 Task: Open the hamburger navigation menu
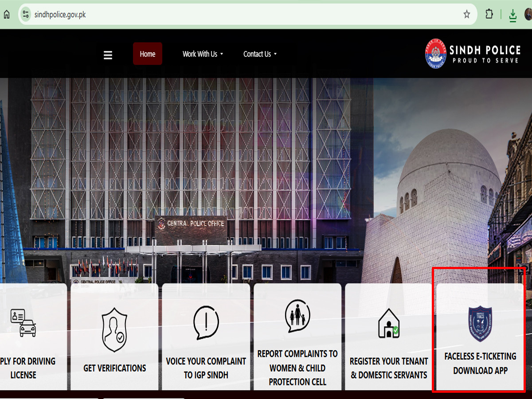coord(108,55)
